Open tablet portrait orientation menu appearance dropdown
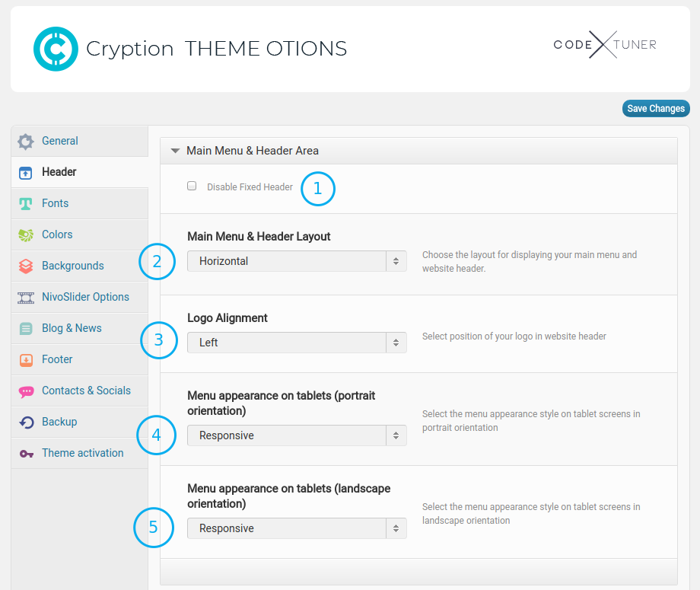Screen dimensions: 700x590 (x=297, y=435)
